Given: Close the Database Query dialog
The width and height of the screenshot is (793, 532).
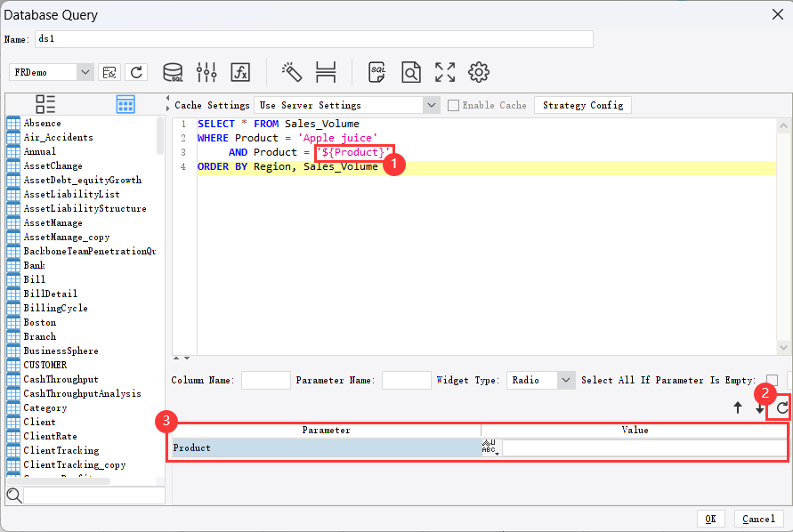Looking at the screenshot, I should 778,14.
